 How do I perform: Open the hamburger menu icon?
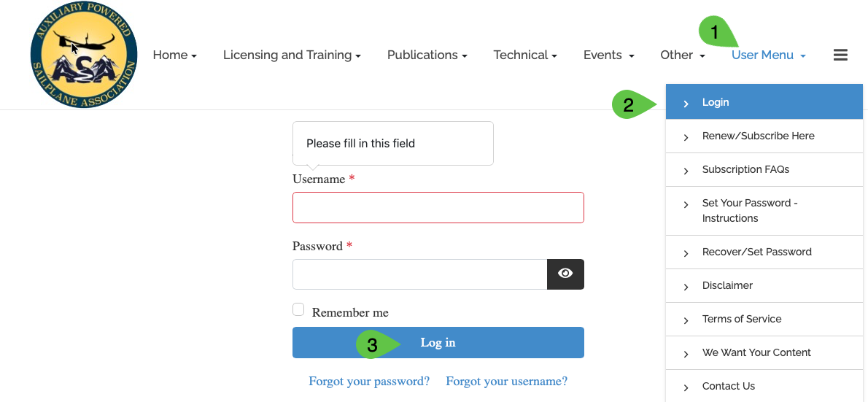[840, 55]
